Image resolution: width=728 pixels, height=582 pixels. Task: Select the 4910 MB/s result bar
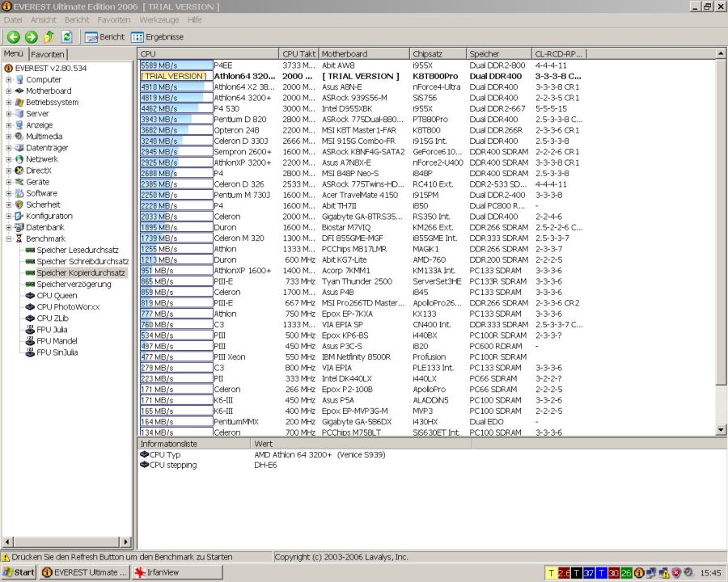tap(176, 86)
